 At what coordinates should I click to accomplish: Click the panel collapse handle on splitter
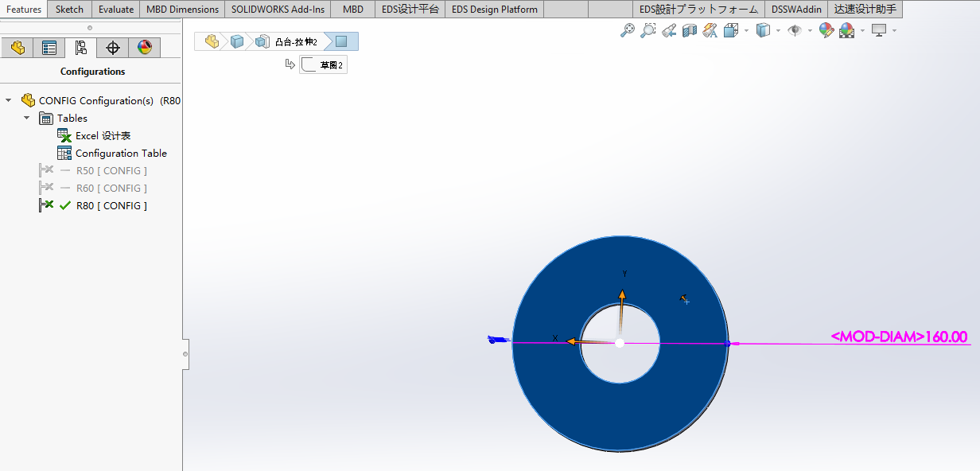coord(185,353)
